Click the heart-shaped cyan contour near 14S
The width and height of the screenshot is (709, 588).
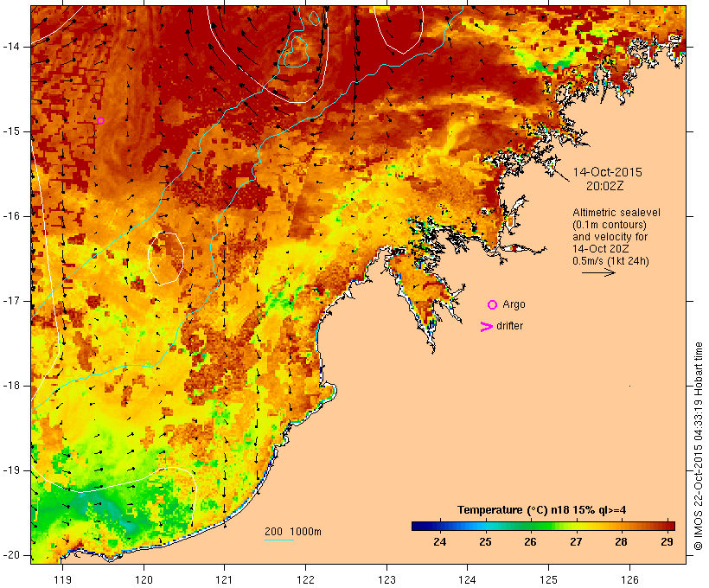pos(296,52)
